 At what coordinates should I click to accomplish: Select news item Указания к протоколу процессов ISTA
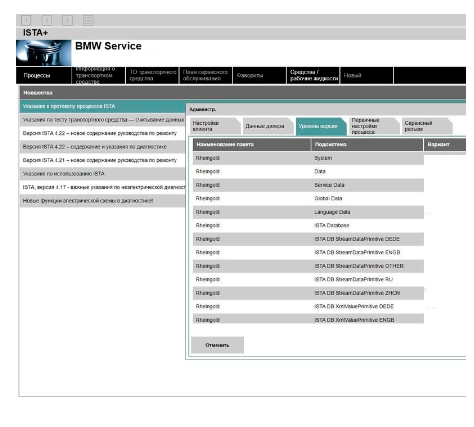pos(102,106)
